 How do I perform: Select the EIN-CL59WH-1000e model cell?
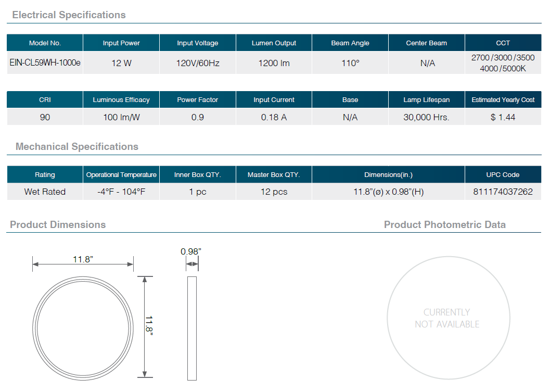pyautogui.click(x=45, y=63)
